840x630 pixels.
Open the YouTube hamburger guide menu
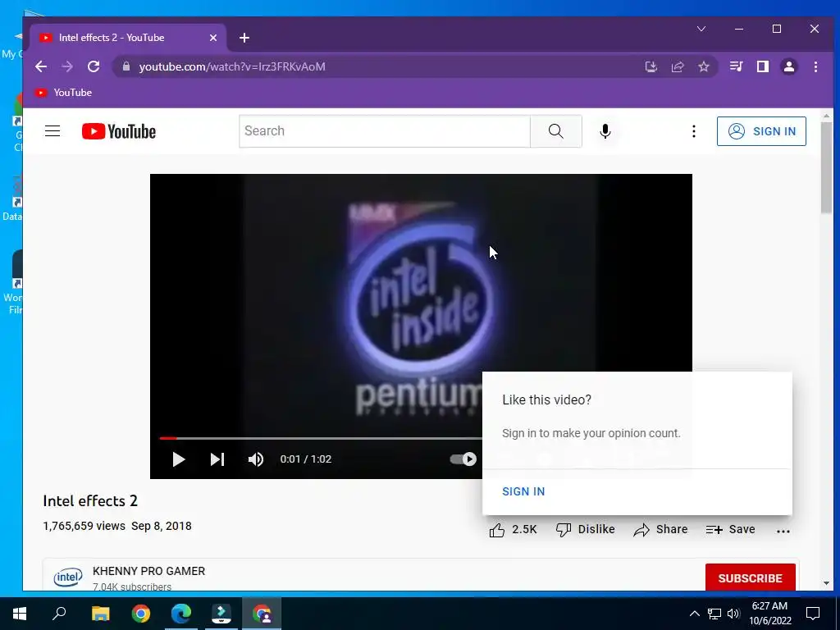[x=52, y=131]
